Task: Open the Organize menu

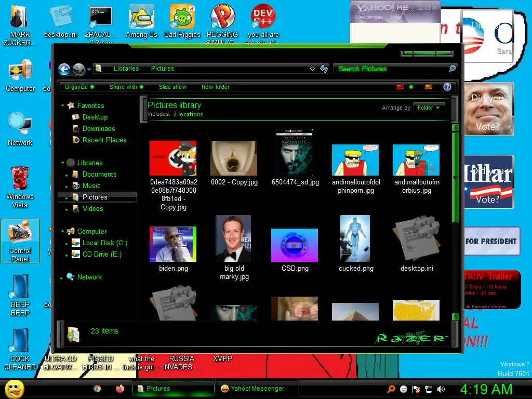Action: tap(79, 87)
